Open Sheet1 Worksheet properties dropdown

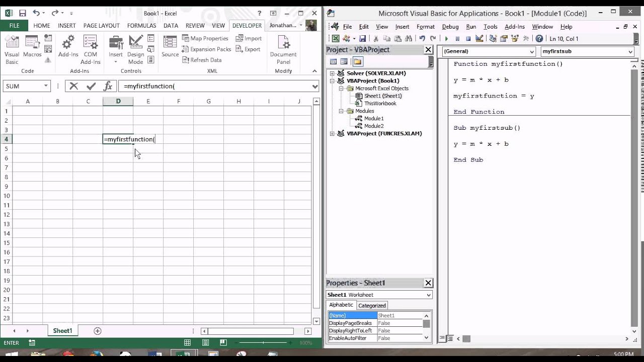[429, 295]
